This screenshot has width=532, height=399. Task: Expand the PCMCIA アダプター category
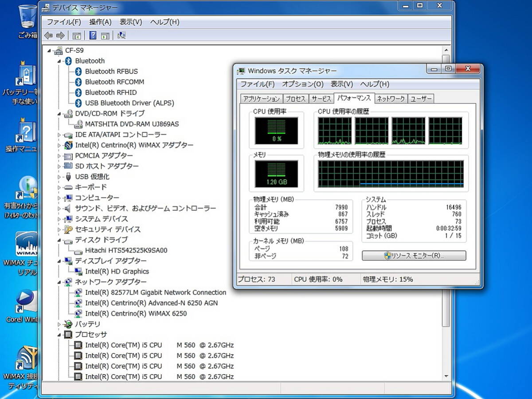click(59, 156)
